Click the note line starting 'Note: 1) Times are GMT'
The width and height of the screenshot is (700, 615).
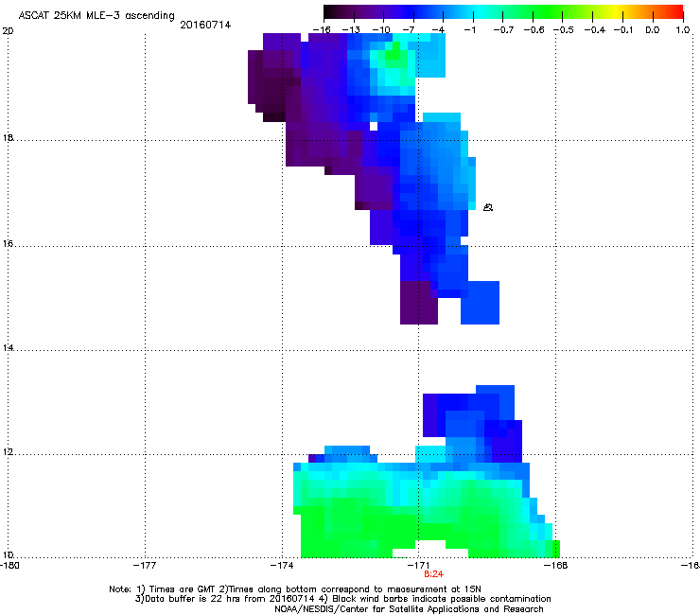tap(295, 589)
